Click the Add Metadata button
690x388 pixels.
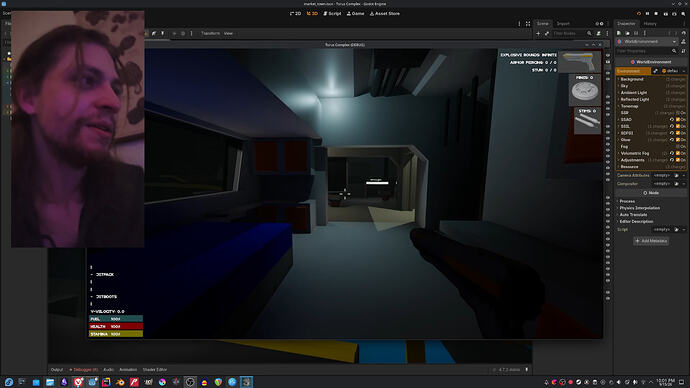[651, 241]
